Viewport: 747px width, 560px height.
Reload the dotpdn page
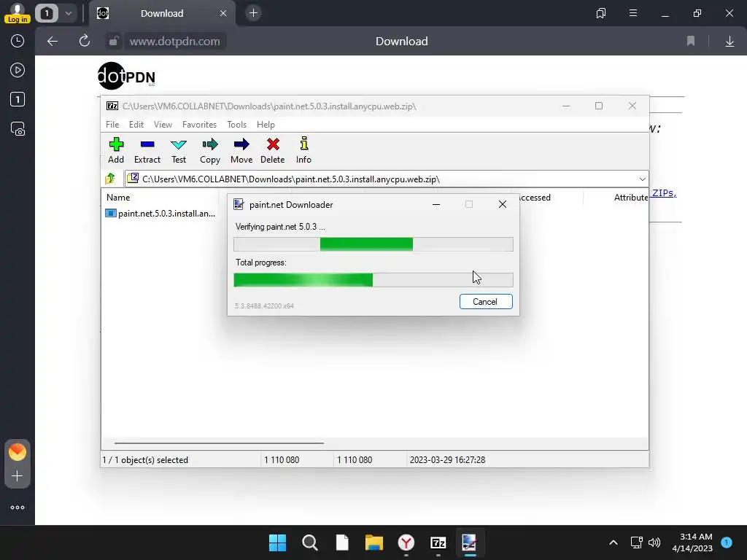(85, 41)
